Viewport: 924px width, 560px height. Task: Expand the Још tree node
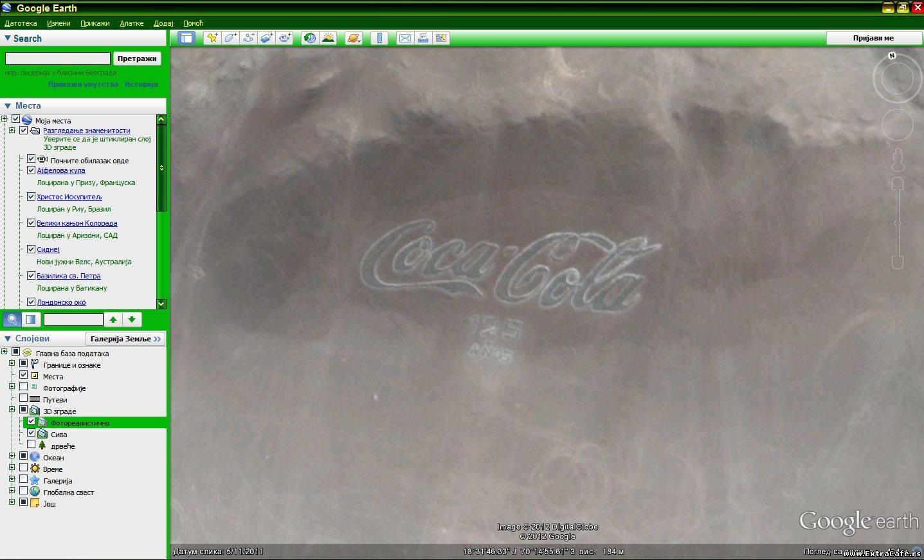(x=12, y=502)
